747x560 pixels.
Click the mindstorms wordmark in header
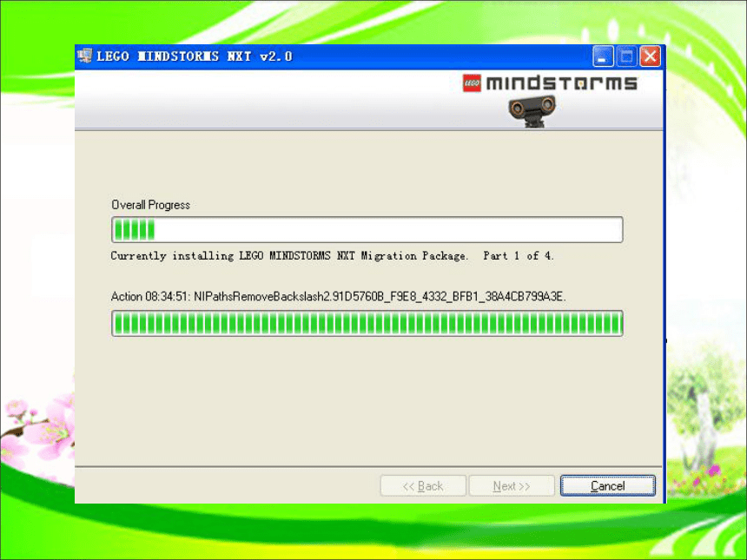point(561,82)
